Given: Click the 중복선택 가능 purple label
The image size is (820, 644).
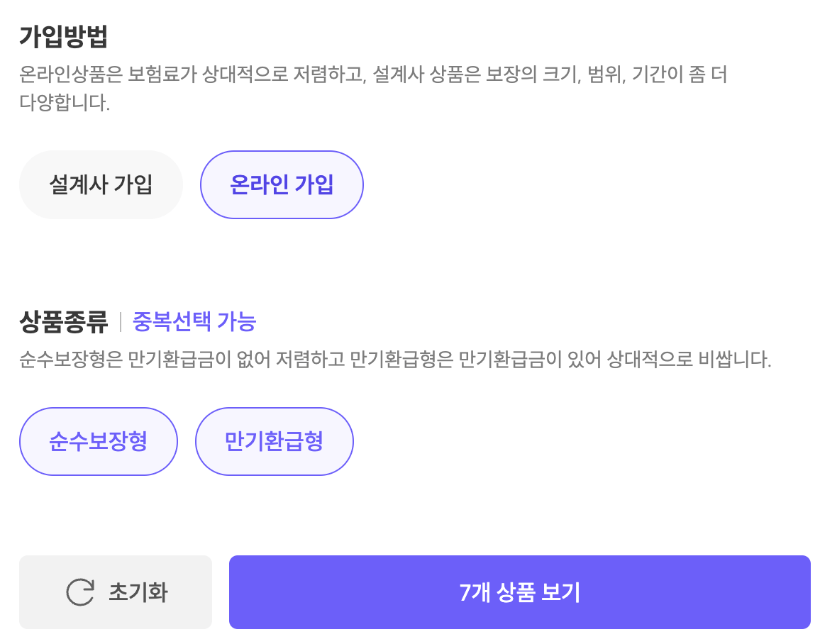Looking at the screenshot, I should tap(195, 323).
